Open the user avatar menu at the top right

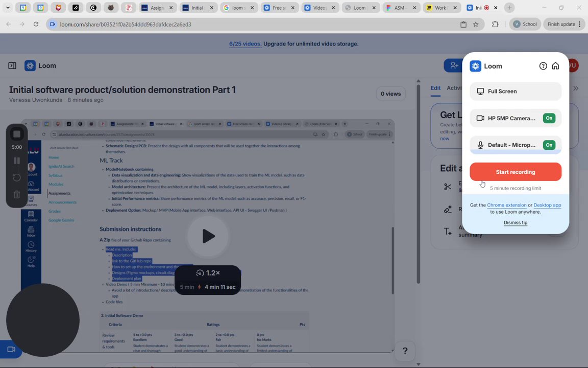pyautogui.click(x=573, y=66)
